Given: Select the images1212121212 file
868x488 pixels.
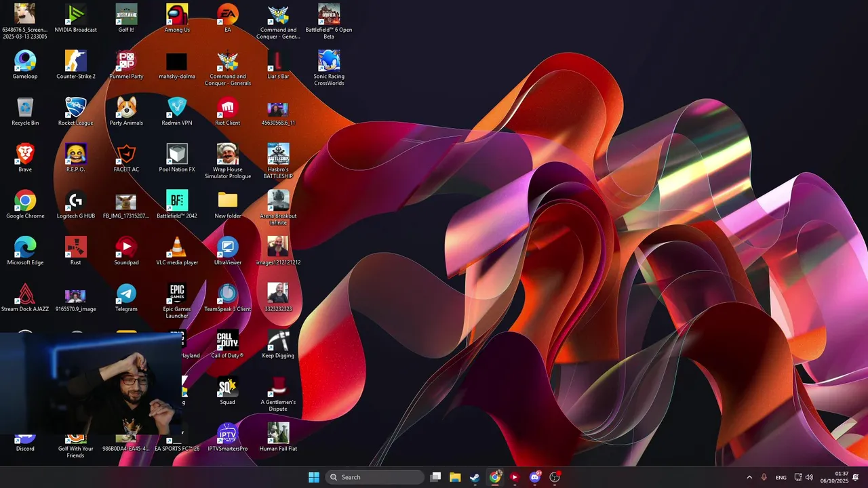Looking at the screenshot, I should pos(278,251).
